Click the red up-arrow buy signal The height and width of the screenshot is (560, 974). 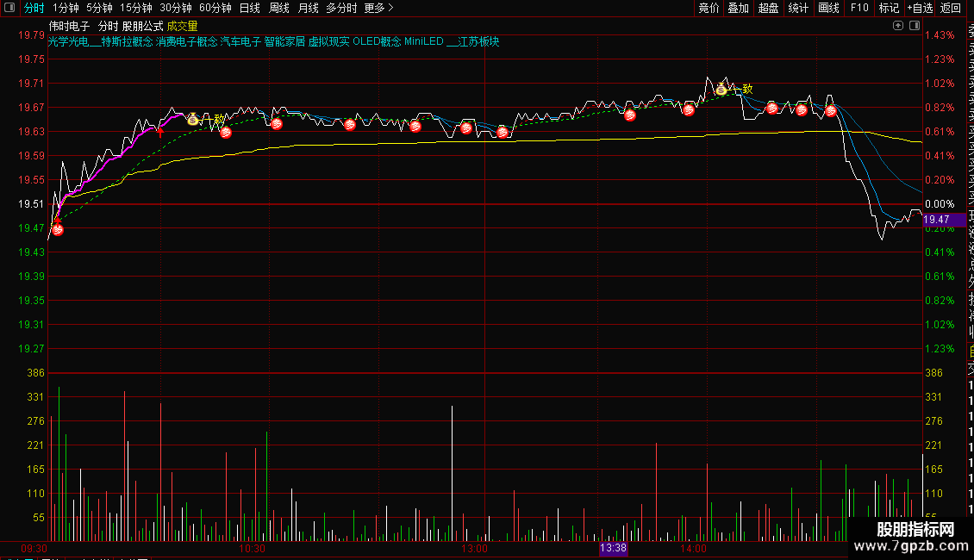(160, 131)
